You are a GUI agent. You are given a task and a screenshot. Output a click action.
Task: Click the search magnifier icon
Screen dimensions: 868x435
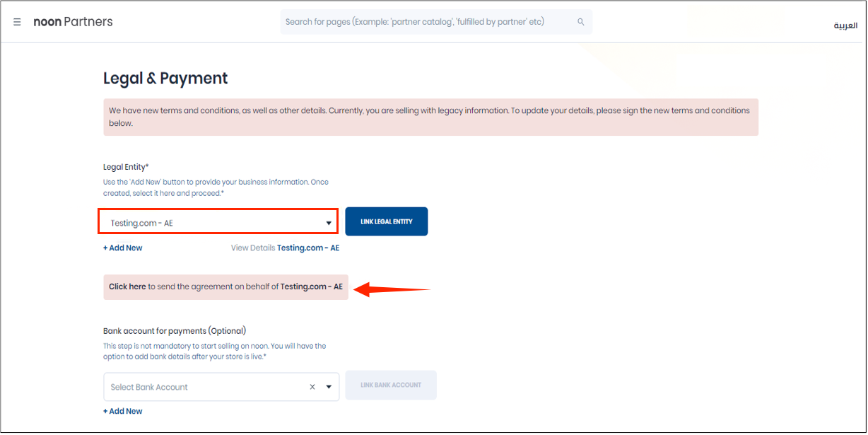581,22
